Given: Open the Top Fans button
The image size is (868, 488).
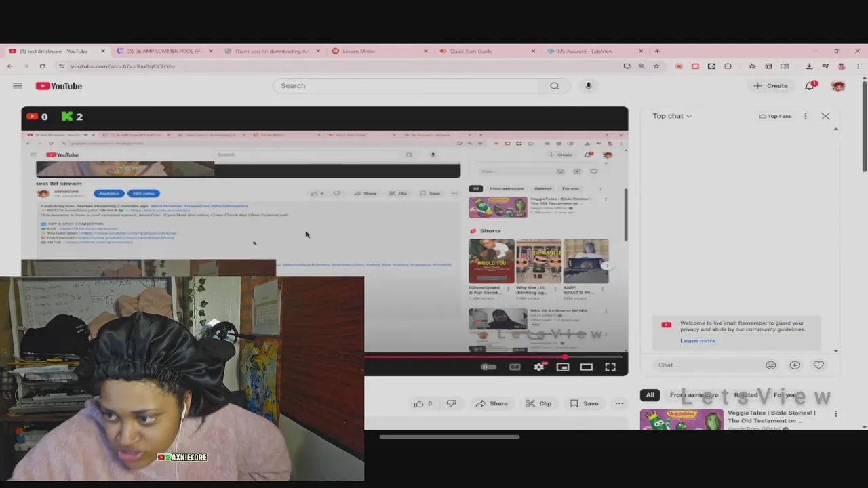Looking at the screenshot, I should (x=775, y=116).
